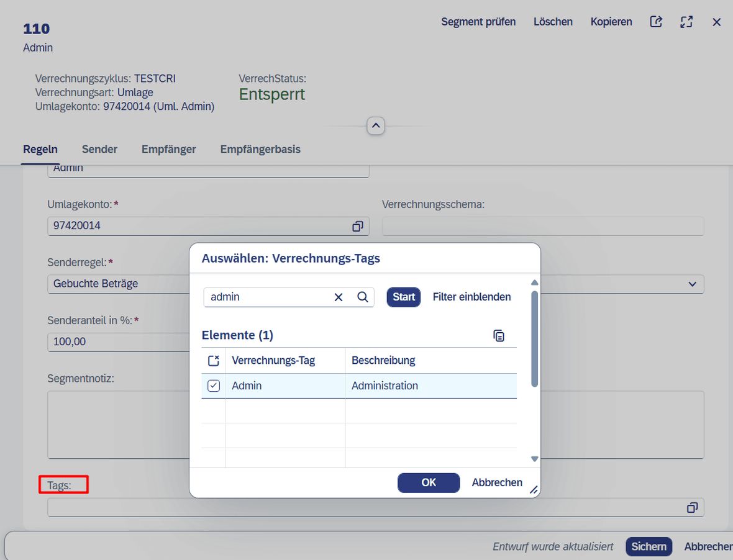
Task: Uncheck the Admin row checkbox
Action: (214, 386)
